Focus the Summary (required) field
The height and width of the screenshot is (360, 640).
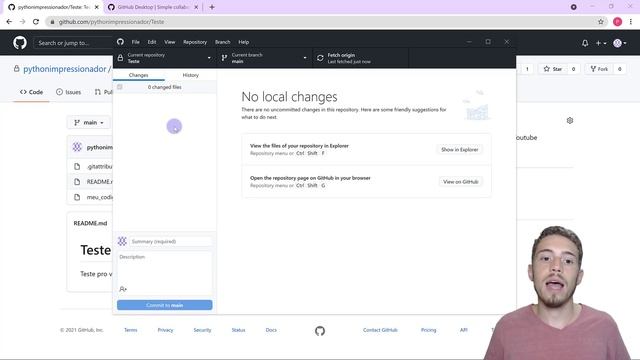(x=171, y=242)
